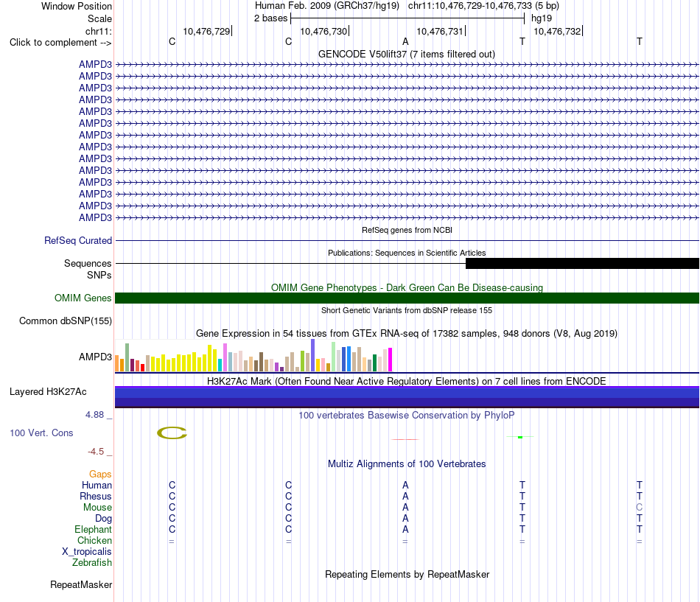700x602 pixels.
Task: Open the OMIM Genes track label
Action: [x=83, y=298]
